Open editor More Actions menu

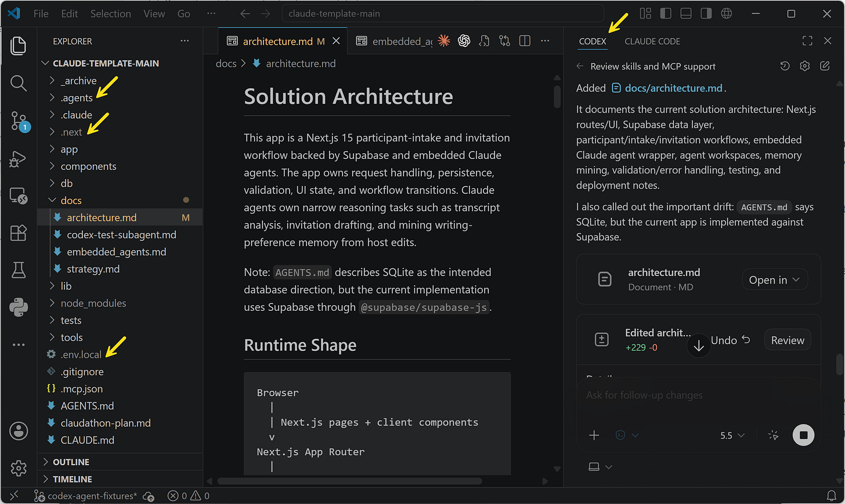(545, 41)
